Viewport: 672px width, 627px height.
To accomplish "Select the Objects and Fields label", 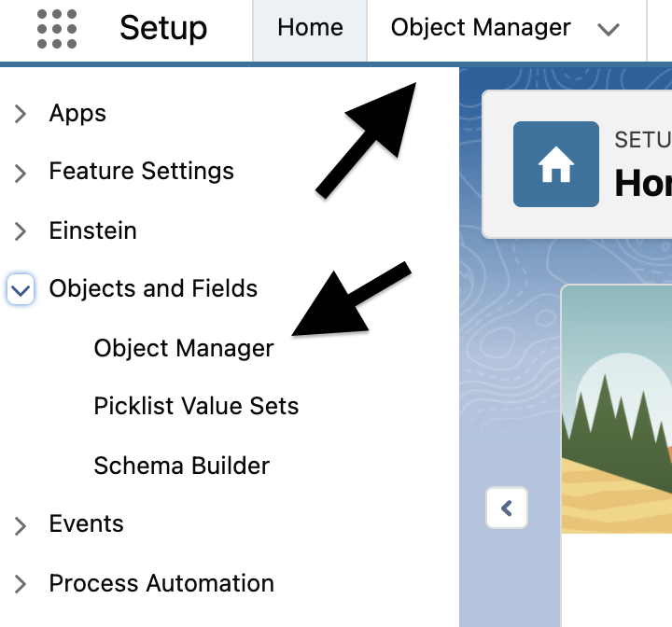I will [x=153, y=288].
